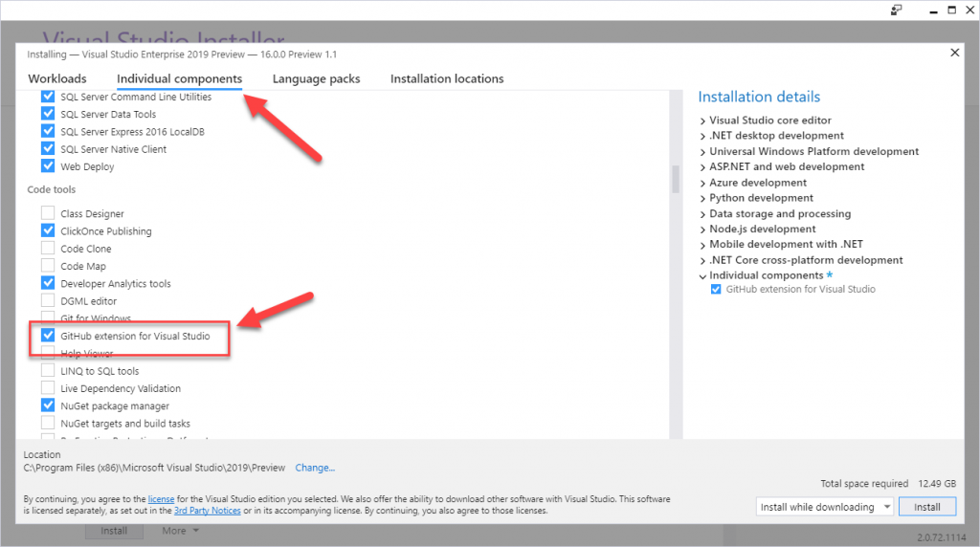Uncheck SQL Server Data Tools

[48, 114]
